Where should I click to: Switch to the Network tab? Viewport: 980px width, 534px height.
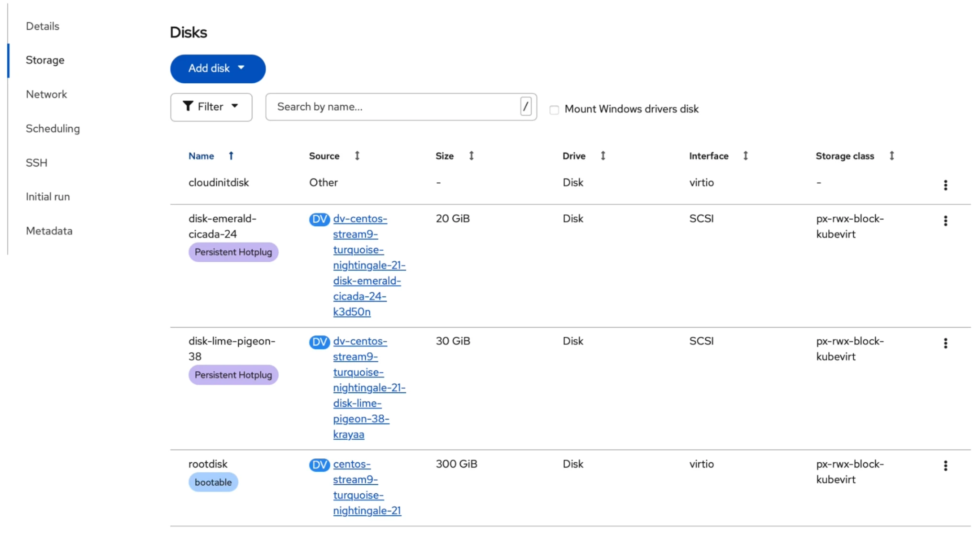coord(46,94)
